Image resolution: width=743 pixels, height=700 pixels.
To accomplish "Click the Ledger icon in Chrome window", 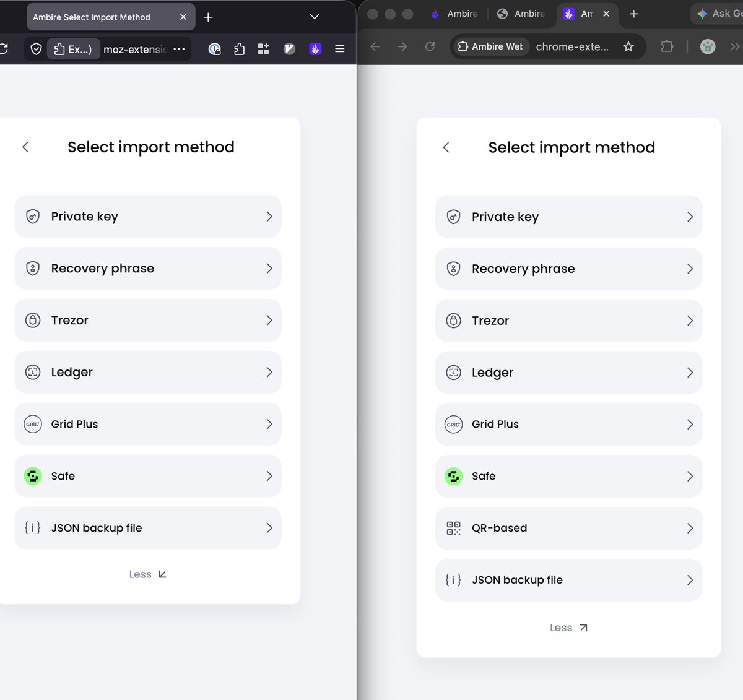I will point(454,373).
